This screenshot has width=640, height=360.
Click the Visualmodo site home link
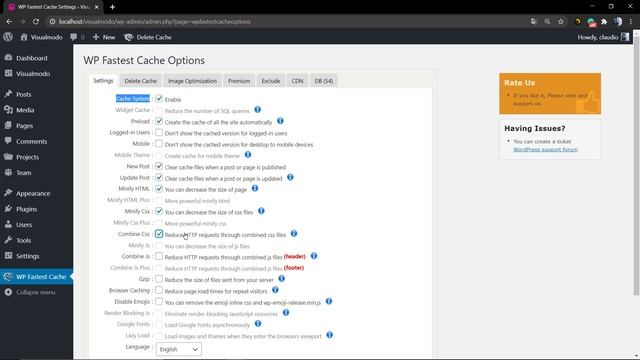pyautogui.click(x=41, y=37)
